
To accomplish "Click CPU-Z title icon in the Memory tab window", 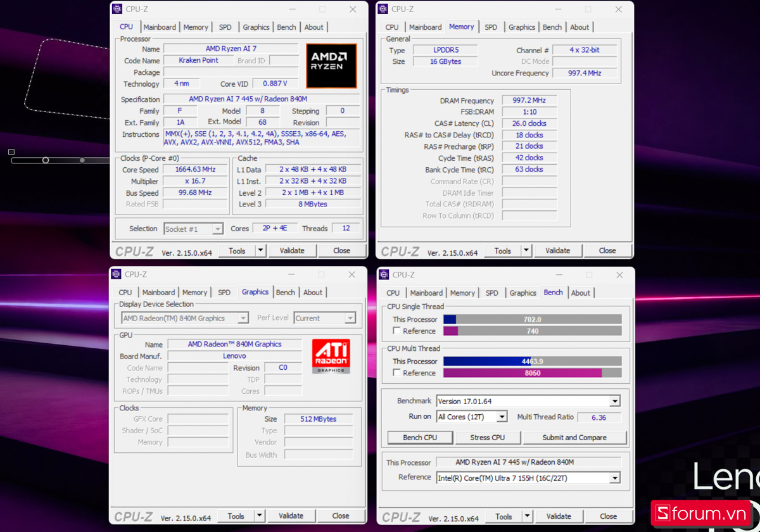I will 383,9.
